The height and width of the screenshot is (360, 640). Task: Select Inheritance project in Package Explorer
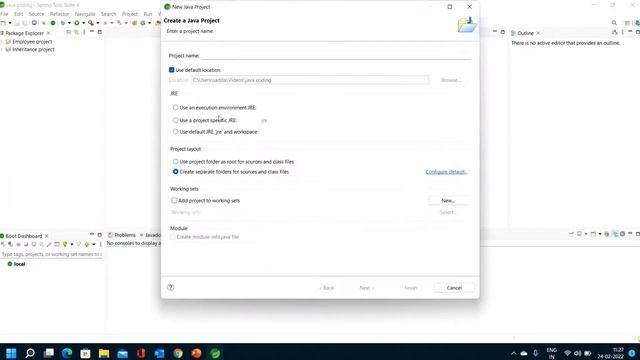coord(33,49)
